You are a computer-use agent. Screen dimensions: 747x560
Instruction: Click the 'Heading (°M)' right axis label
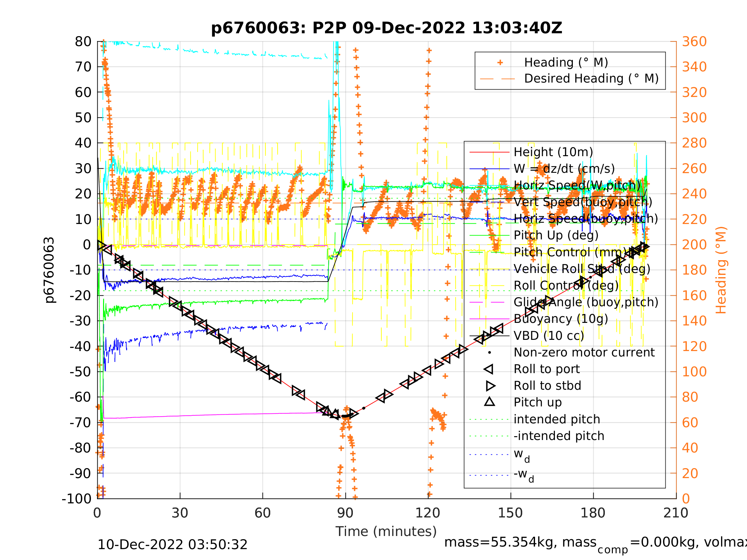[x=721, y=270]
